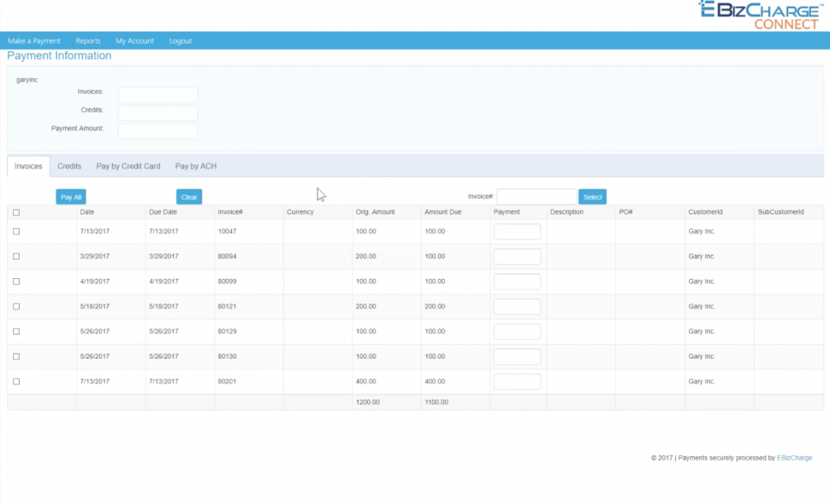Open the Reports menu
830x504 pixels.
coord(86,40)
